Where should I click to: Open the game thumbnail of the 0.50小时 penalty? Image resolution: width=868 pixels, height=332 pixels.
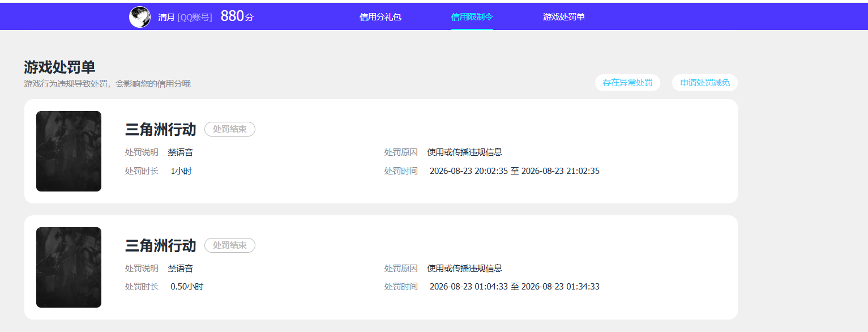click(69, 267)
